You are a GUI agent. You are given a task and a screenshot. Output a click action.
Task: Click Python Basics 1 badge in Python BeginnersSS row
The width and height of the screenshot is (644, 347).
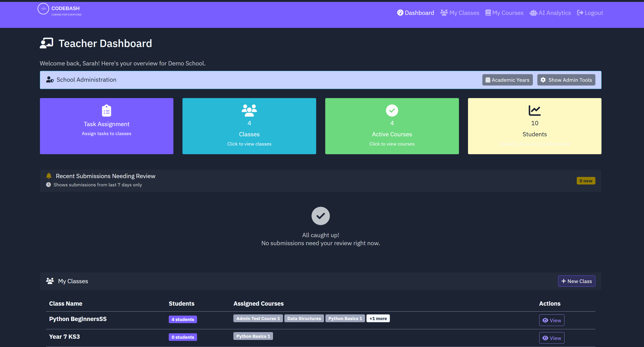[x=345, y=318]
